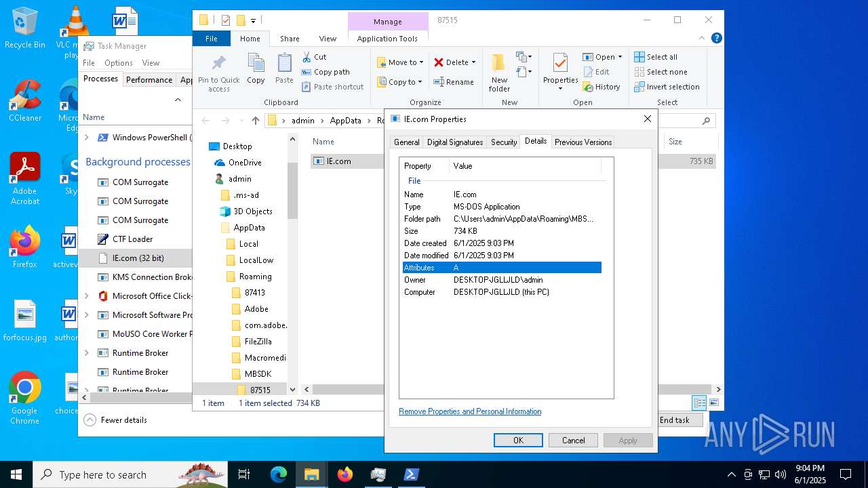Open Google Chrome desktop icon
The width and height of the screenshot is (868, 488).
pyautogui.click(x=24, y=399)
